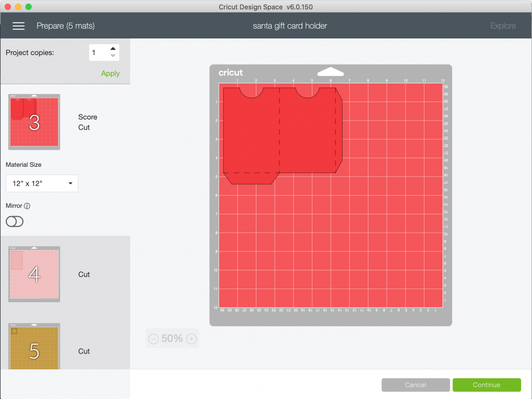This screenshot has width=532, height=399.
Task: Click the green Apply link
Action: 110,73
